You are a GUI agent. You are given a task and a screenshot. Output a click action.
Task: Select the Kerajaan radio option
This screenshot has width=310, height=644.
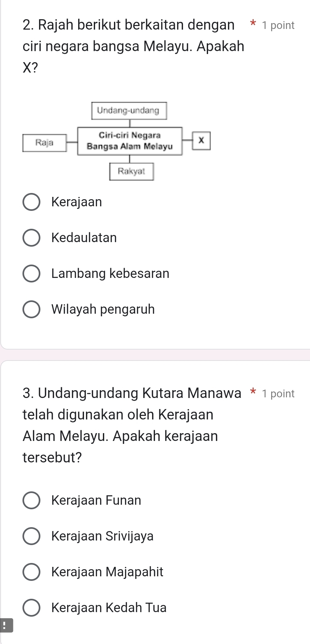(x=32, y=202)
